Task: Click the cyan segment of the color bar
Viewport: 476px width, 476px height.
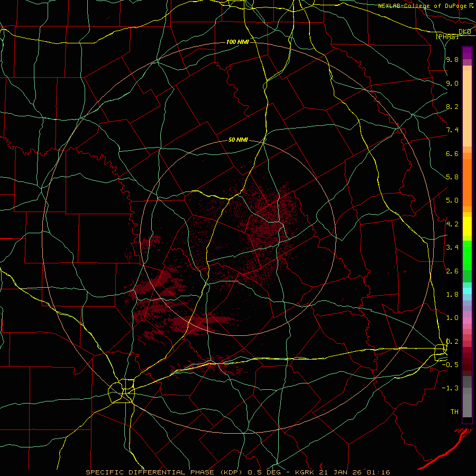Action: (x=467, y=291)
